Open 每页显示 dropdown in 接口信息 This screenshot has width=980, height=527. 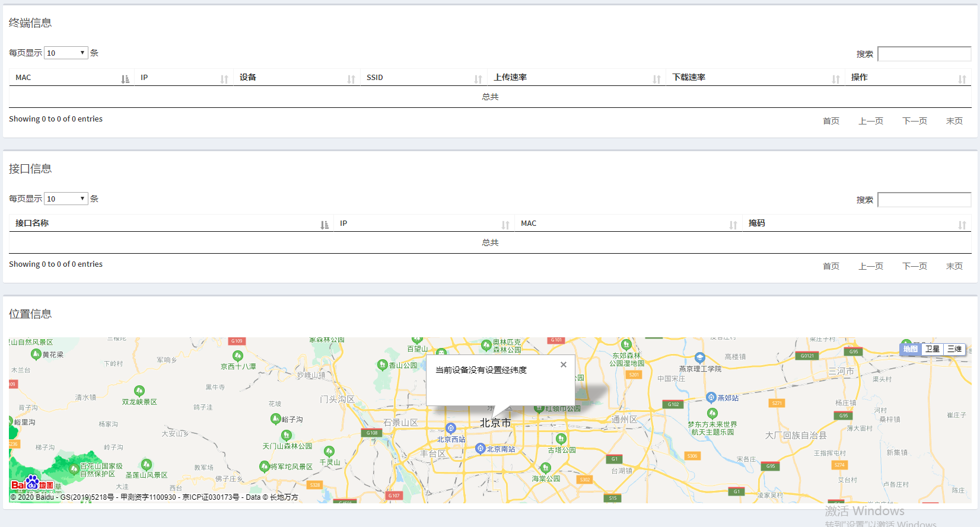point(66,199)
